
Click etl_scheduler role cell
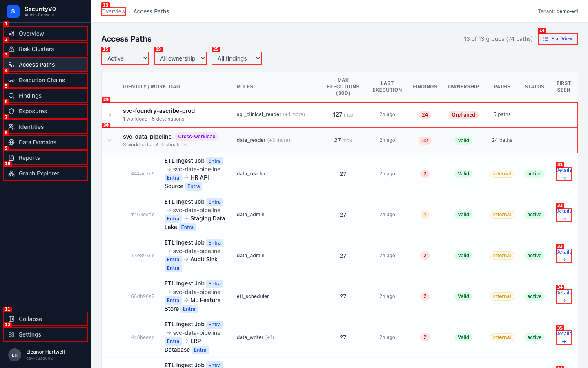(x=253, y=296)
